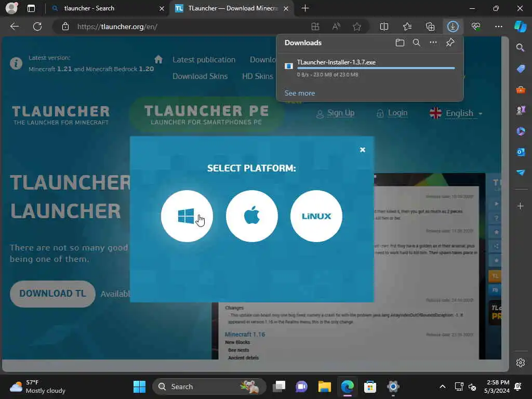The height and width of the screenshot is (399, 532).
Task: Open sidebar search icon
Action: pos(521,47)
